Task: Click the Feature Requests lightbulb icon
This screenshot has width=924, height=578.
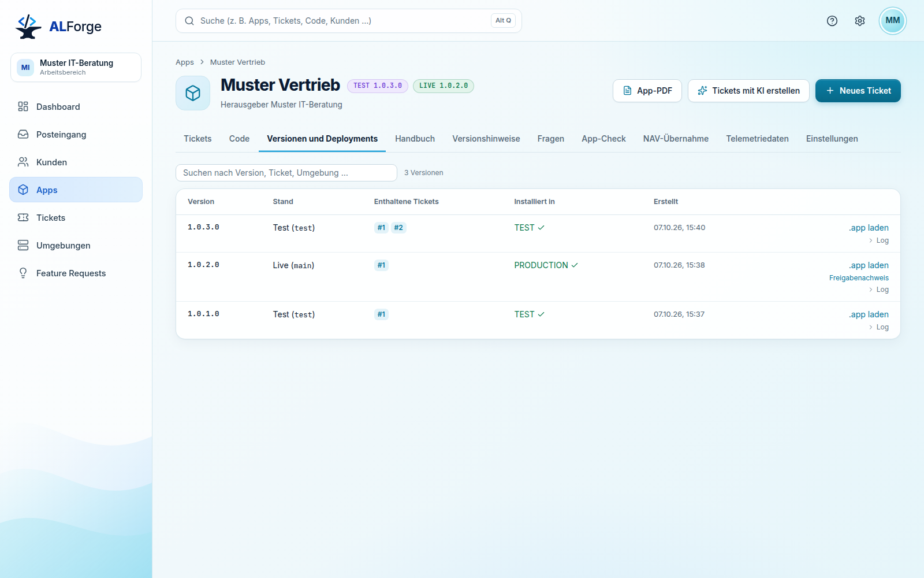Action: [x=23, y=273]
